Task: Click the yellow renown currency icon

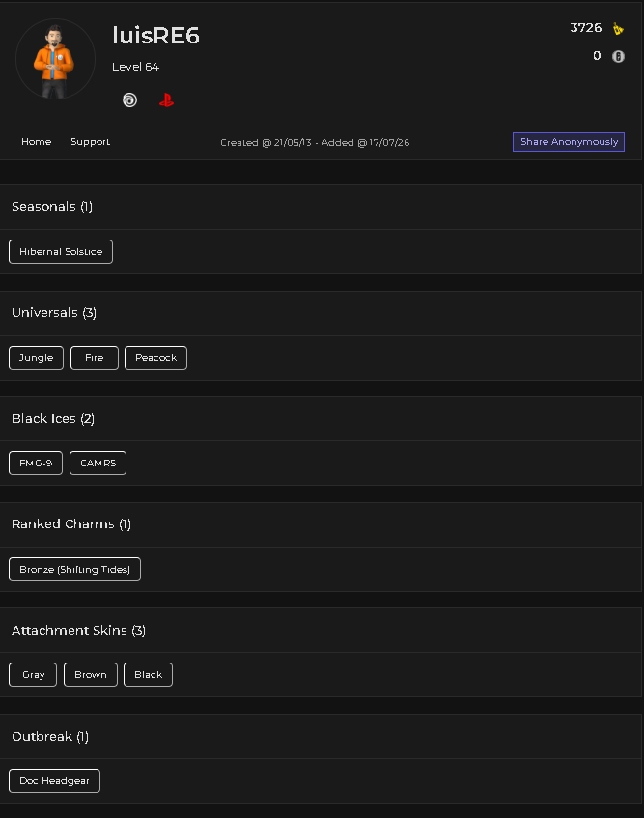Action: 618,28
